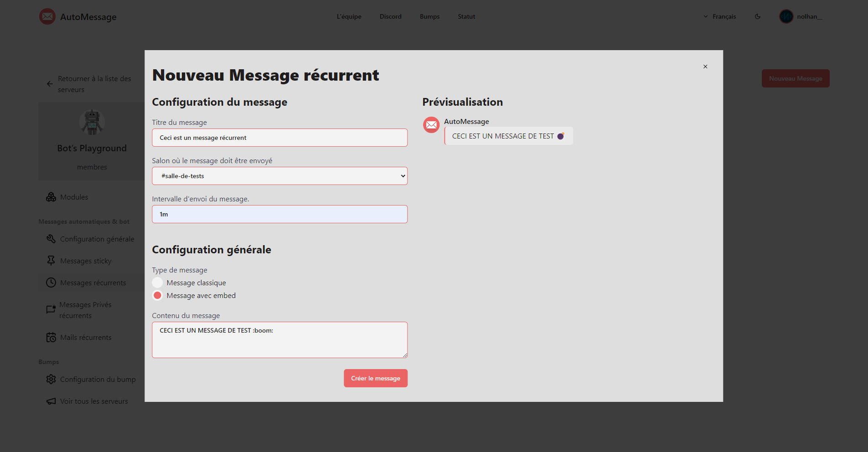Viewport: 868px width, 452px height.
Task: Focus the Intervalle d'envoi input field
Action: (x=280, y=214)
